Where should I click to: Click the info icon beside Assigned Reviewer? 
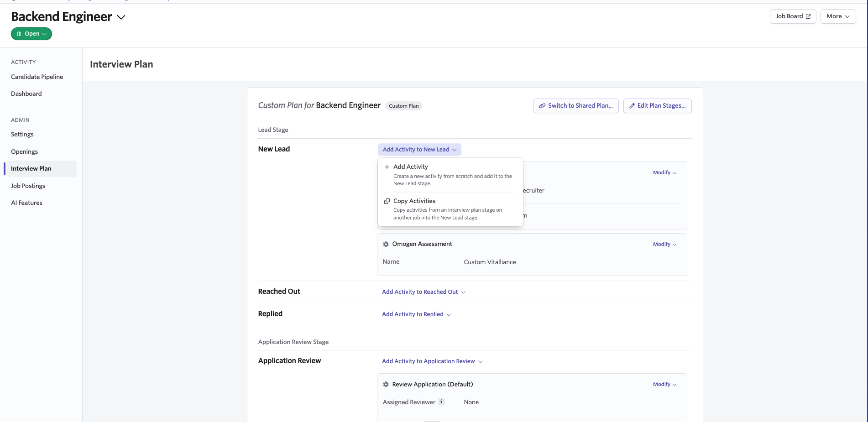tap(441, 401)
